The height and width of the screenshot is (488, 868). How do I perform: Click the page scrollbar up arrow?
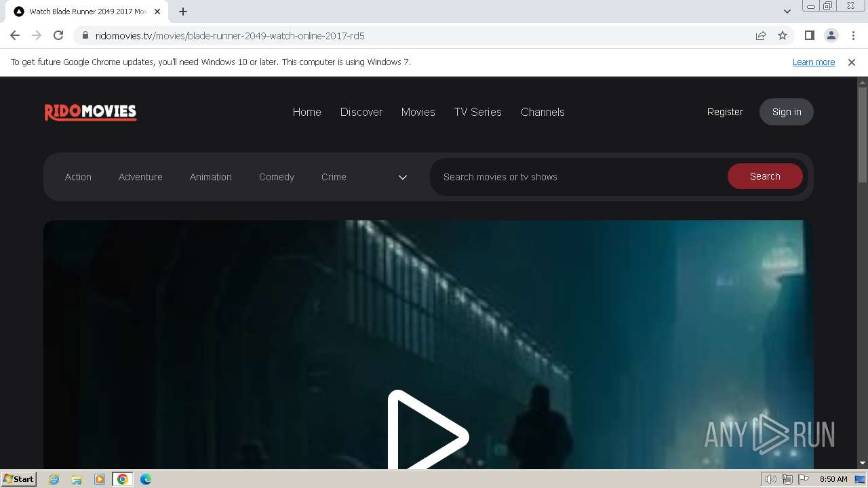(x=863, y=82)
